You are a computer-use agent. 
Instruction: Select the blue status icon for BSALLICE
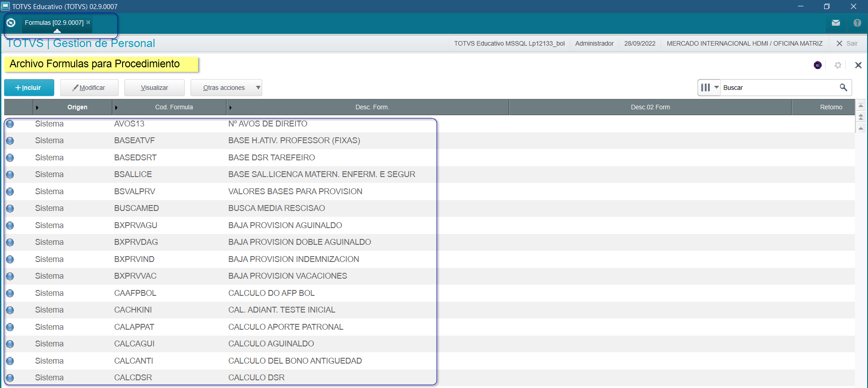[x=10, y=174]
